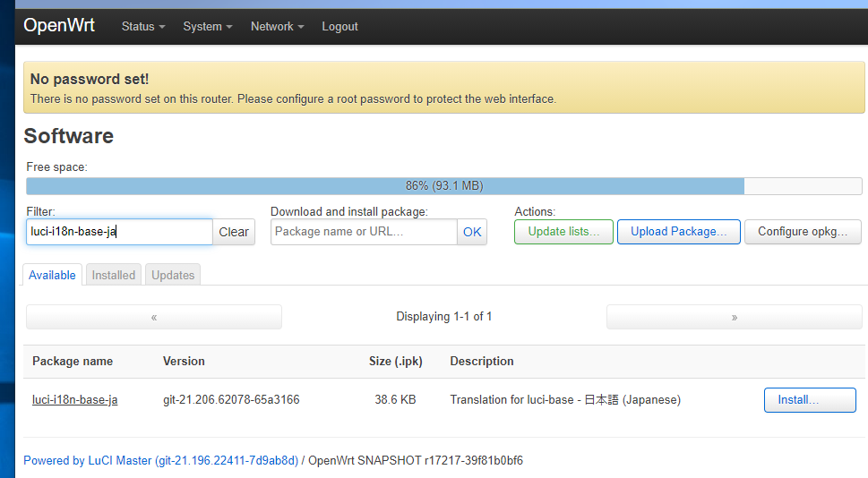Screen dimensions: 868x478
Task: Switch to the Installed tab
Action: pyautogui.click(x=114, y=275)
